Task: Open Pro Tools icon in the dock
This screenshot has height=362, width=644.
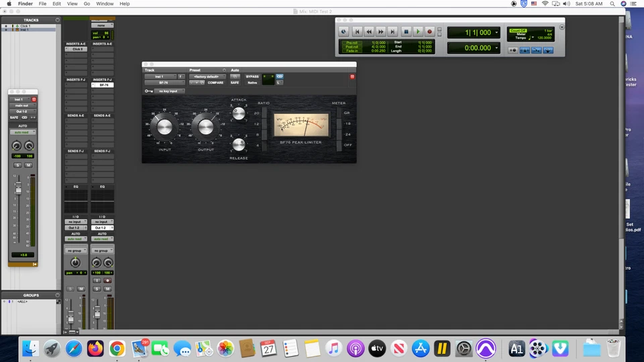Action: point(486,349)
